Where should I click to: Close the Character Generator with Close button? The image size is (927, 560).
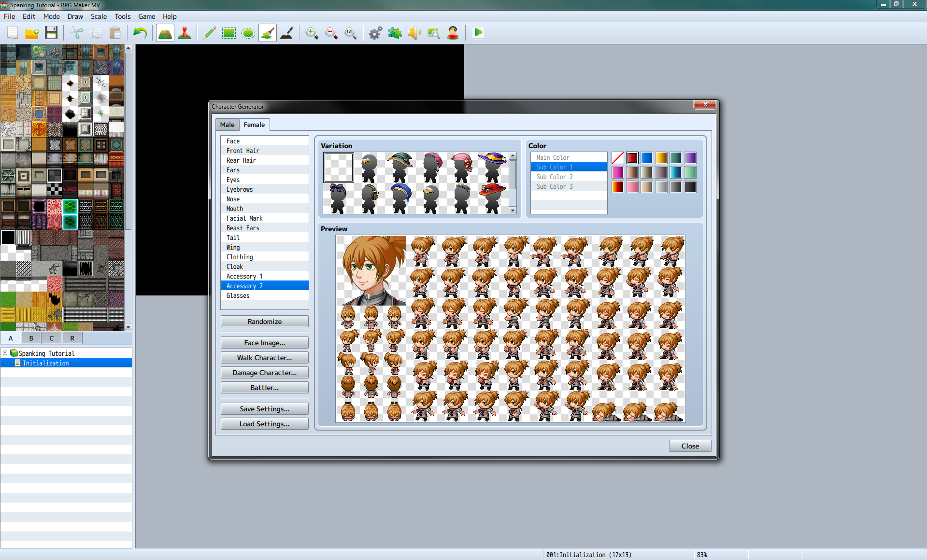pyautogui.click(x=690, y=446)
